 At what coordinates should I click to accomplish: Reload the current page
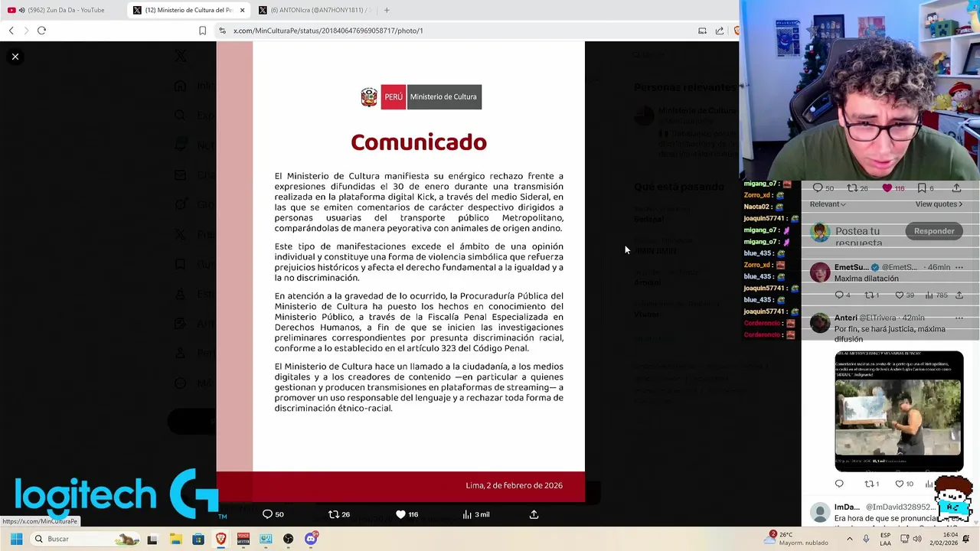click(41, 31)
